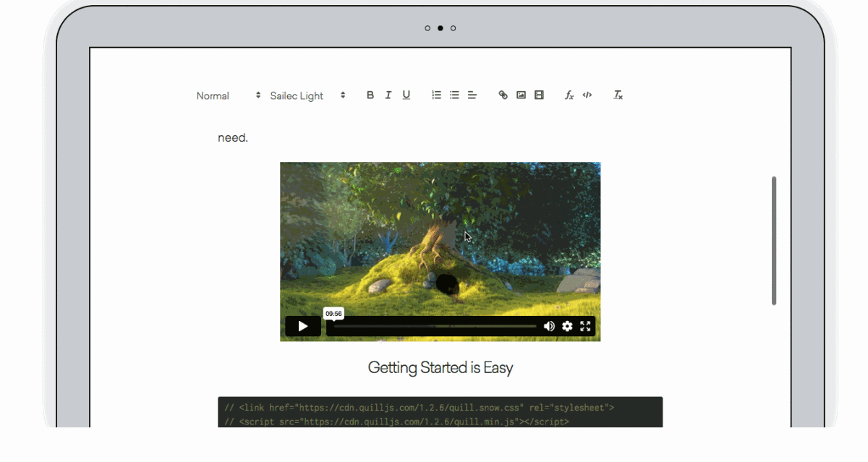868x462 pixels.
Task: Clear formatting with the Tx icon
Action: (x=618, y=95)
